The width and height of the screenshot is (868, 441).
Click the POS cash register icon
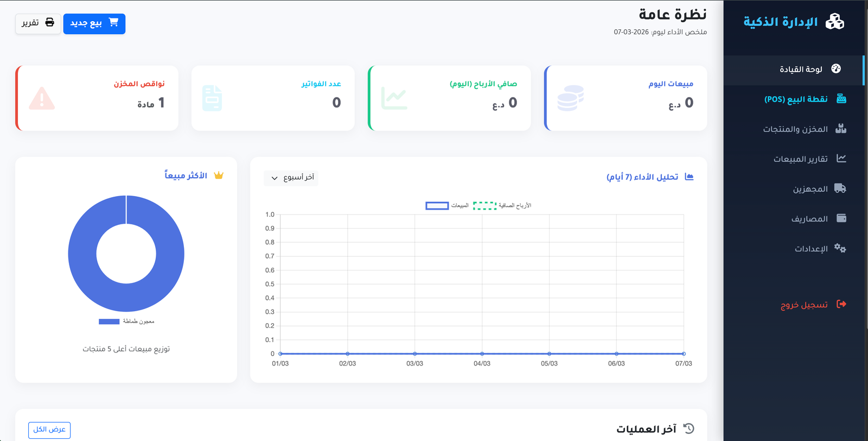pos(841,99)
